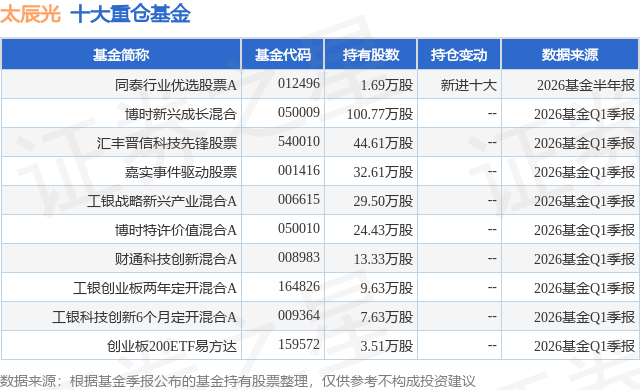Select 嘉实事件驱动股票 fund name

[x=180, y=172]
